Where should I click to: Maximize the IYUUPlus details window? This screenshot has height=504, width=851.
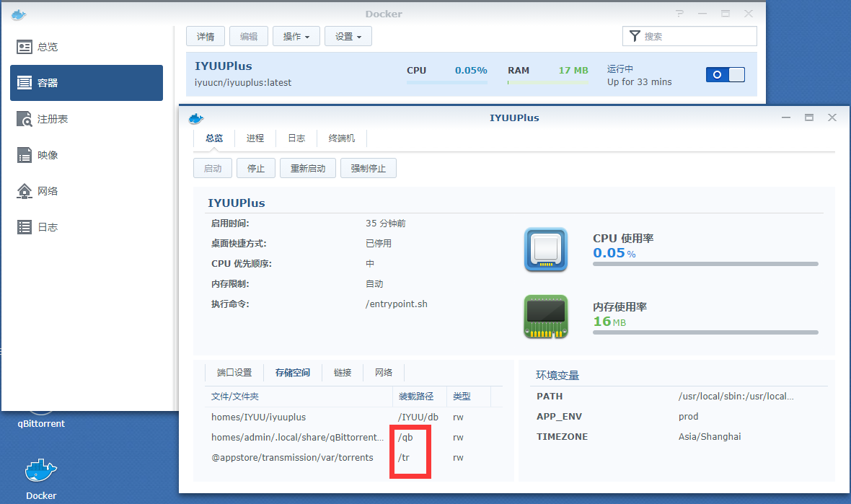click(x=809, y=118)
